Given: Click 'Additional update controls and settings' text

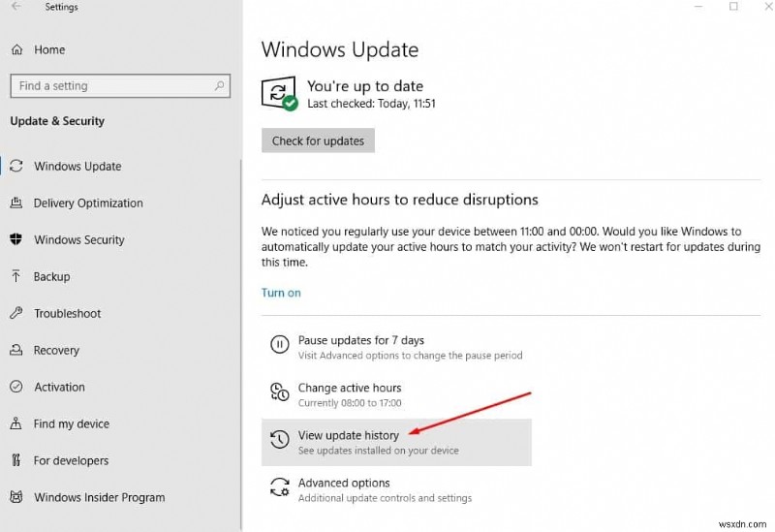Looking at the screenshot, I should (x=385, y=498).
